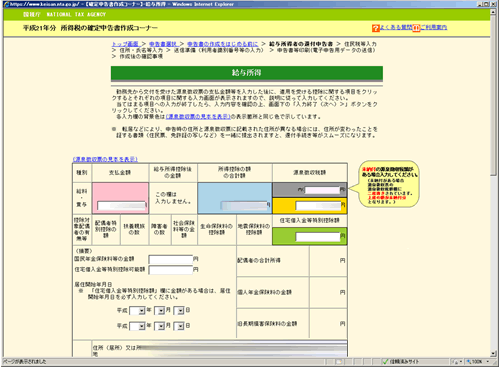Click the 社会保険料等の金額 table cell
500x370 pixels.
click(x=184, y=230)
